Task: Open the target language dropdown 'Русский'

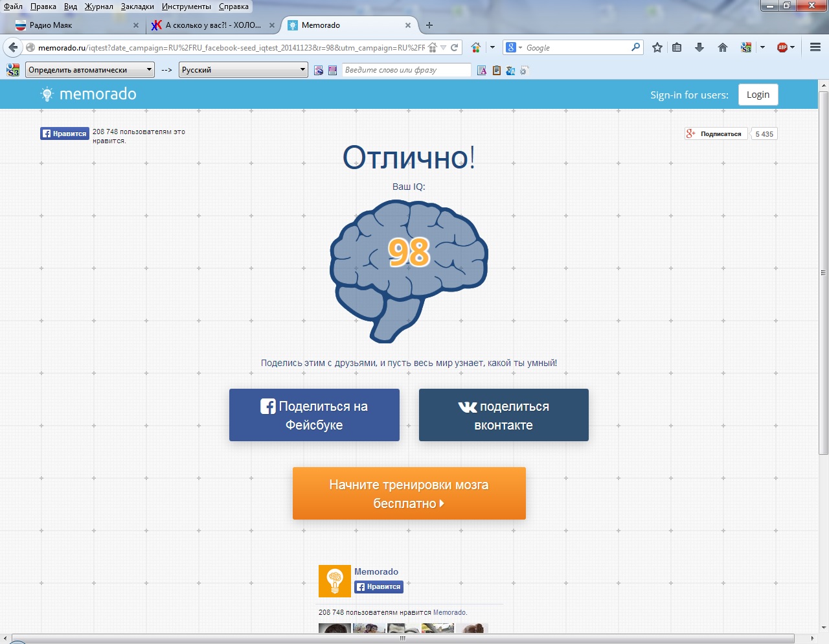Action: click(x=244, y=70)
